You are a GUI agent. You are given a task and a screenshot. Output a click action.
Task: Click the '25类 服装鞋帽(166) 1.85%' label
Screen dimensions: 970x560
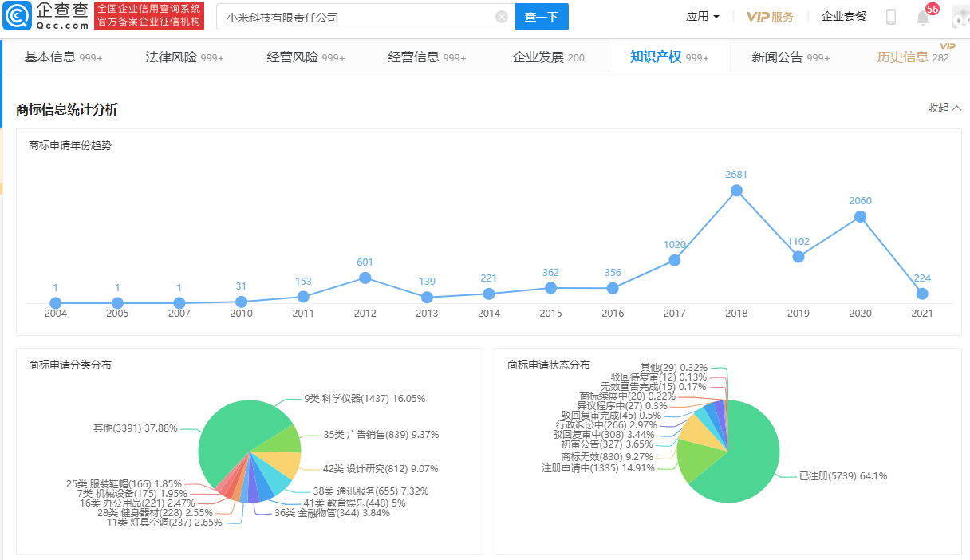[x=124, y=484]
